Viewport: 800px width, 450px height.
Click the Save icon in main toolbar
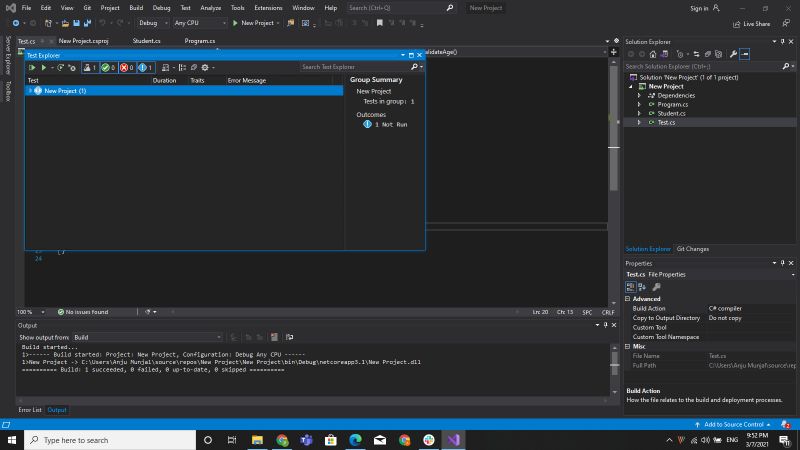(77, 23)
